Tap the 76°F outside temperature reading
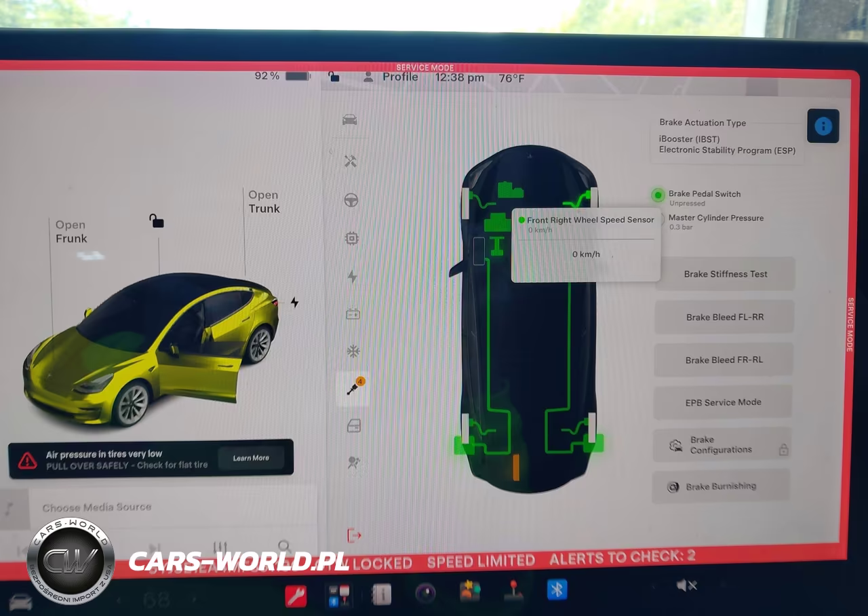This screenshot has height=616, width=868. [512, 78]
